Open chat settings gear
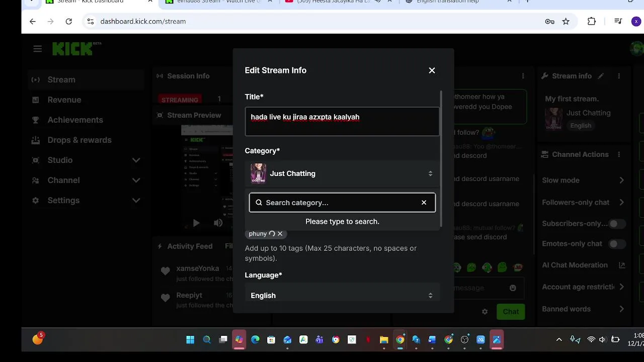Viewport: 644px width, 362px height. (x=485, y=312)
